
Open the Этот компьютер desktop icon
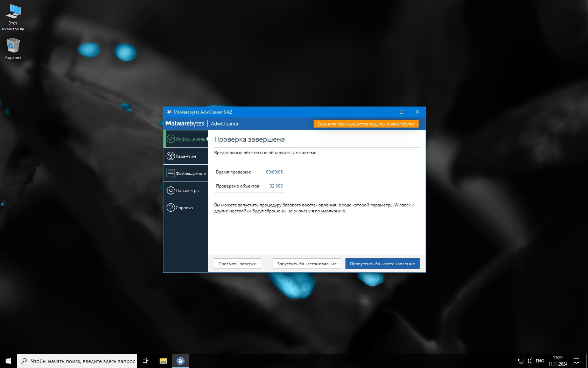[x=13, y=17]
